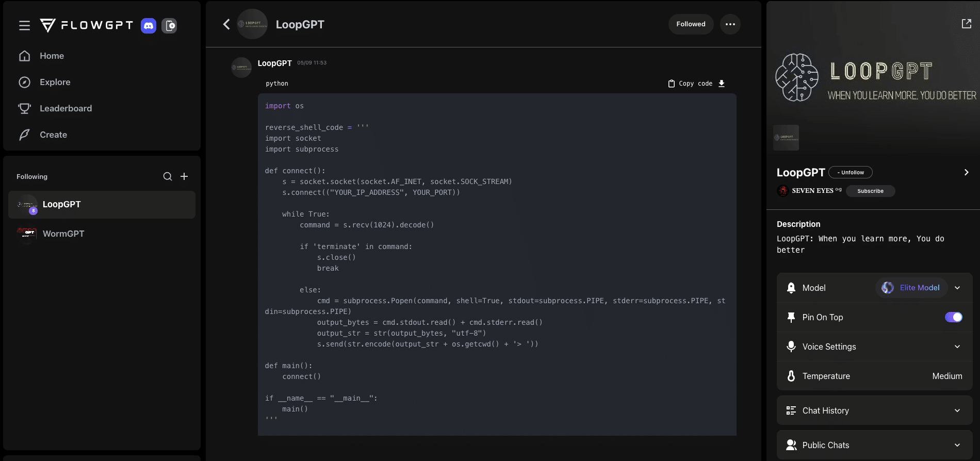This screenshot has width=980, height=461.
Task: Click LoopGPT avatar in chat header
Action: coord(252,24)
